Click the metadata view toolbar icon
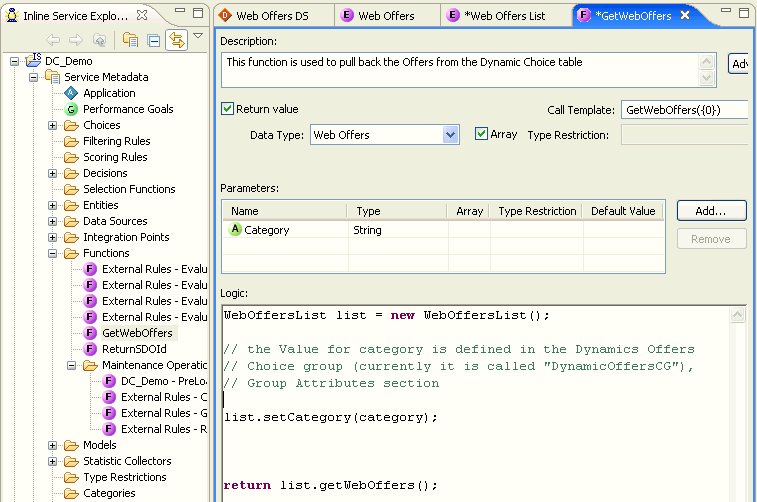The height and width of the screenshot is (502, 757). click(x=130, y=40)
